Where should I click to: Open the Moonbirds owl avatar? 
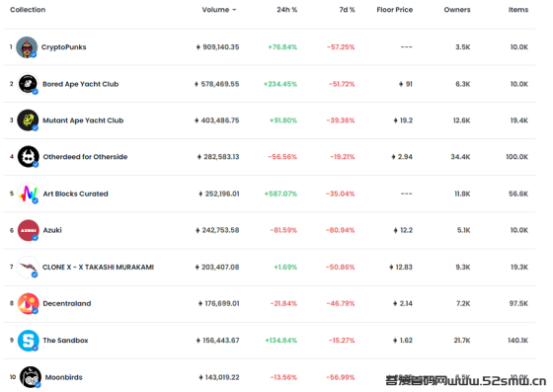(x=31, y=377)
